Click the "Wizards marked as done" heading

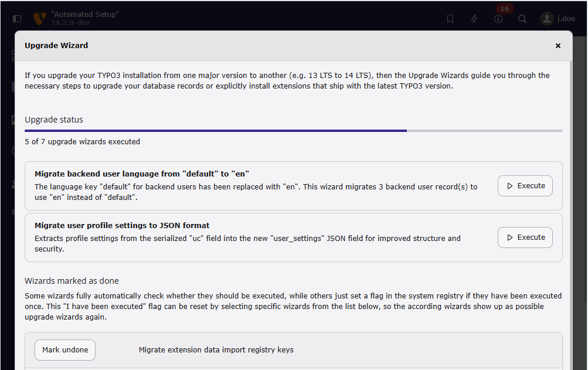click(72, 281)
